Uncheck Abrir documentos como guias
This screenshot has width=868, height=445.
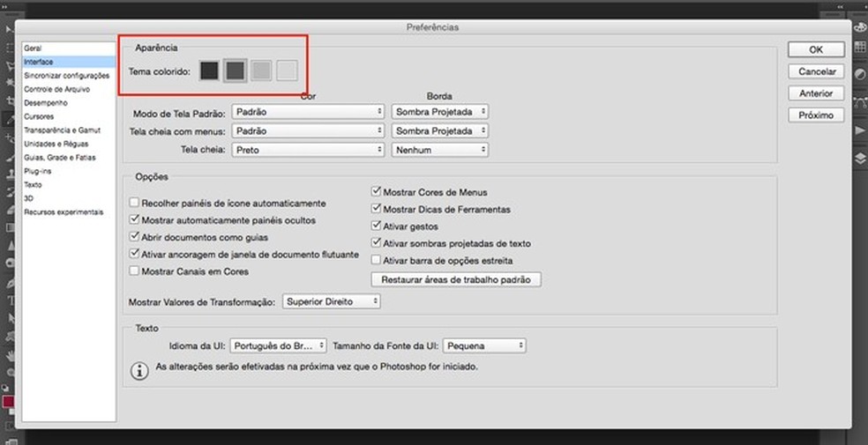click(x=134, y=237)
